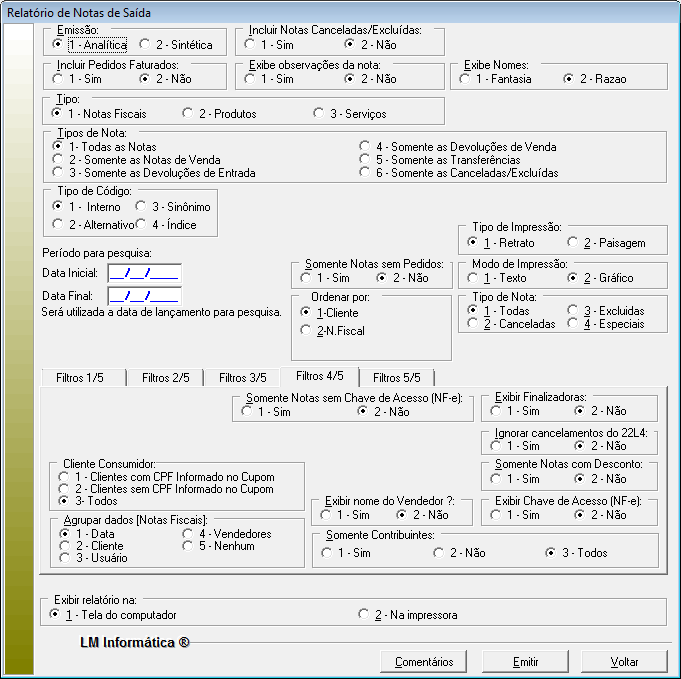Pick '2 - Produtos' in Tipo group
The image size is (681, 679).
188,114
